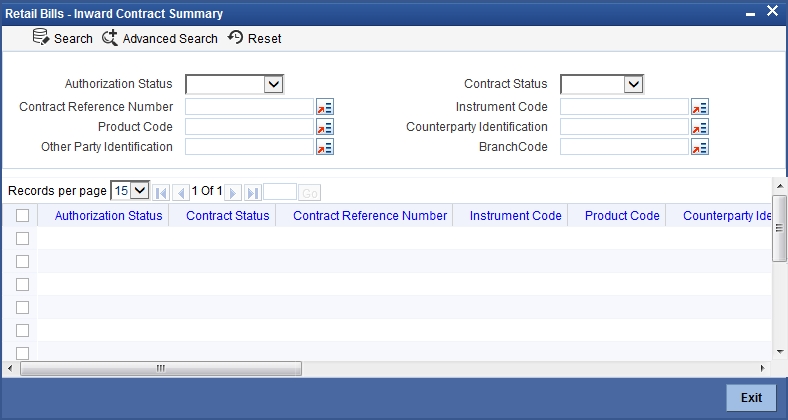Close the Inward Contract Summary window
788x420 pixels.
pos(772,11)
